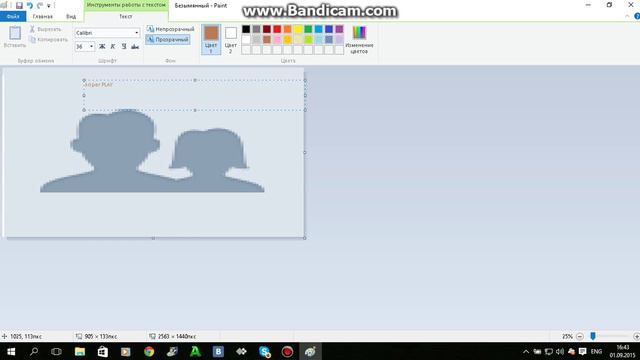The width and height of the screenshot is (640, 360).
Task: Open the Файл menu tab
Action: pos(13,16)
